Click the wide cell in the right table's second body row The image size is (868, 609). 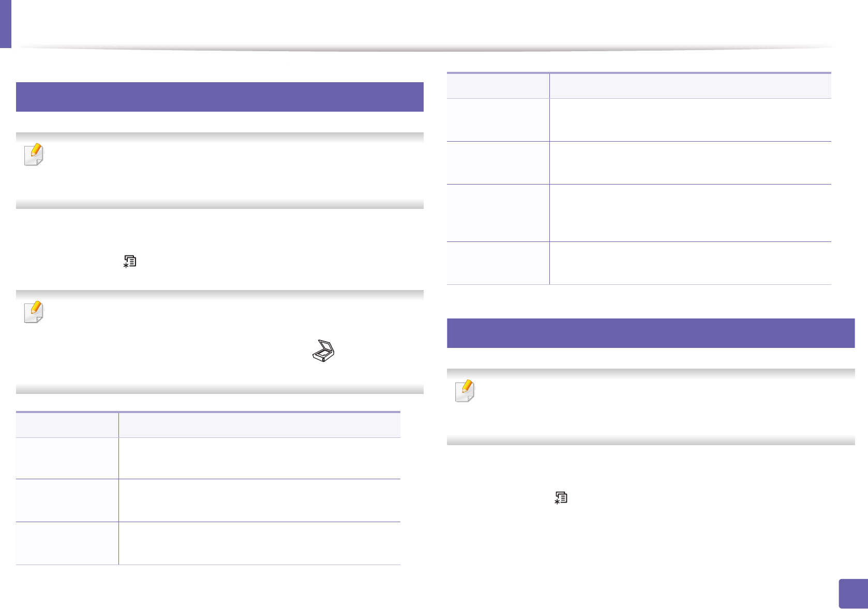tap(690, 163)
